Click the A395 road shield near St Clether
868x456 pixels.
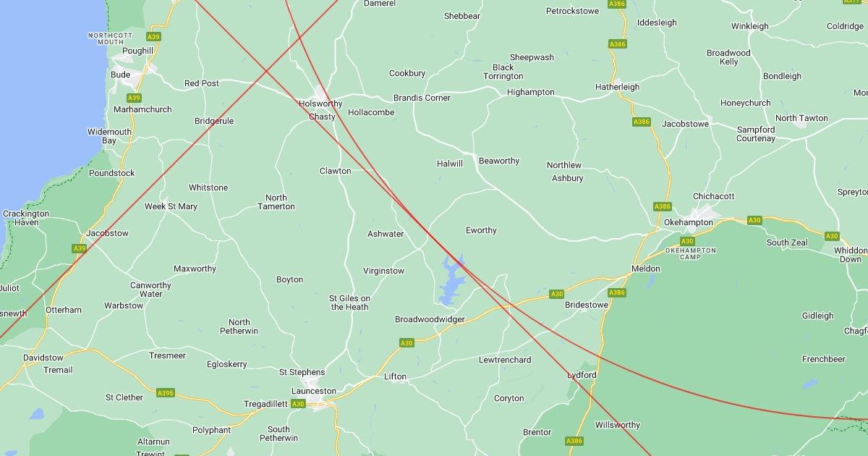pos(166,393)
